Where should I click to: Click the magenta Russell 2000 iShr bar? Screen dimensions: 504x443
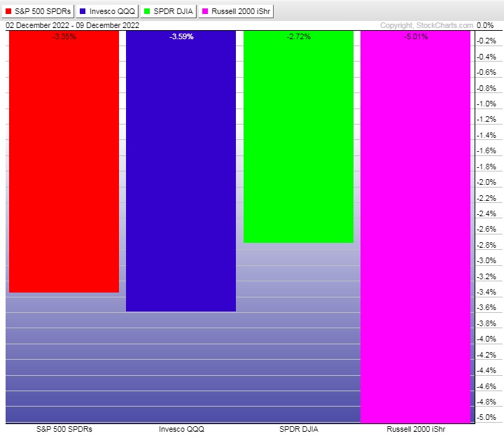[x=416, y=227]
